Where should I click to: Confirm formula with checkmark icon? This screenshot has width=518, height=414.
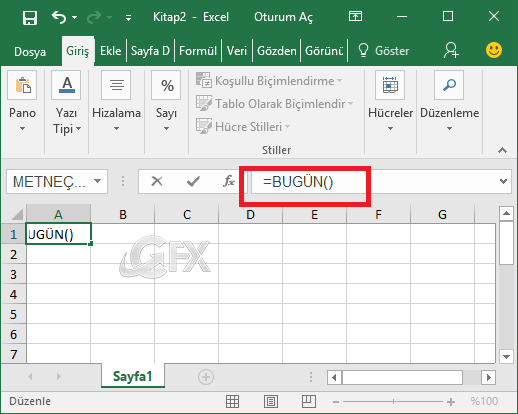click(x=193, y=181)
